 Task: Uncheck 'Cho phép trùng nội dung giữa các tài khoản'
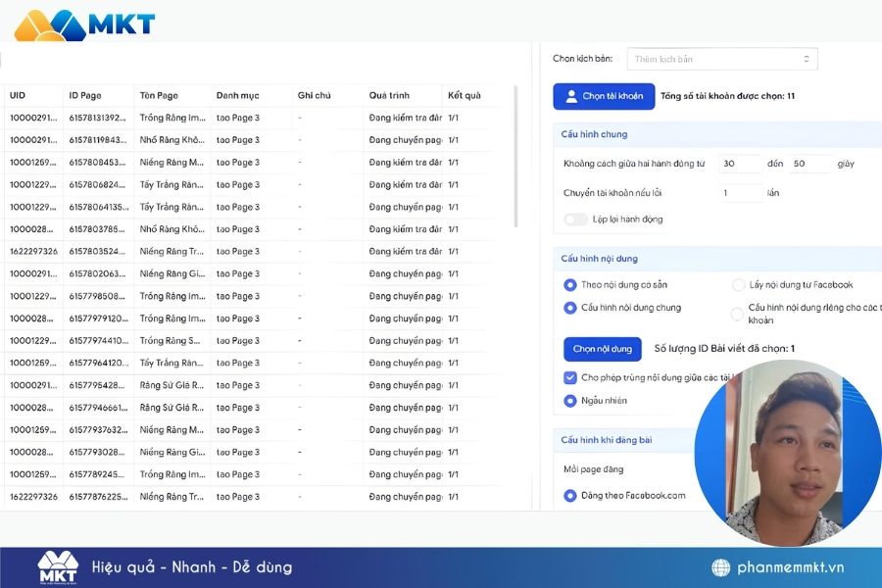tap(571, 376)
